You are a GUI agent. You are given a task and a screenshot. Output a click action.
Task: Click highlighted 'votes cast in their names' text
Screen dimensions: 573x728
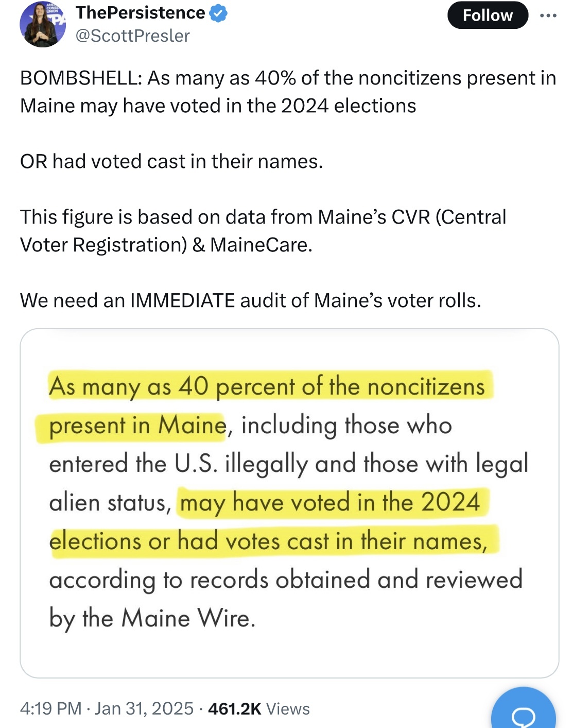(356, 541)
